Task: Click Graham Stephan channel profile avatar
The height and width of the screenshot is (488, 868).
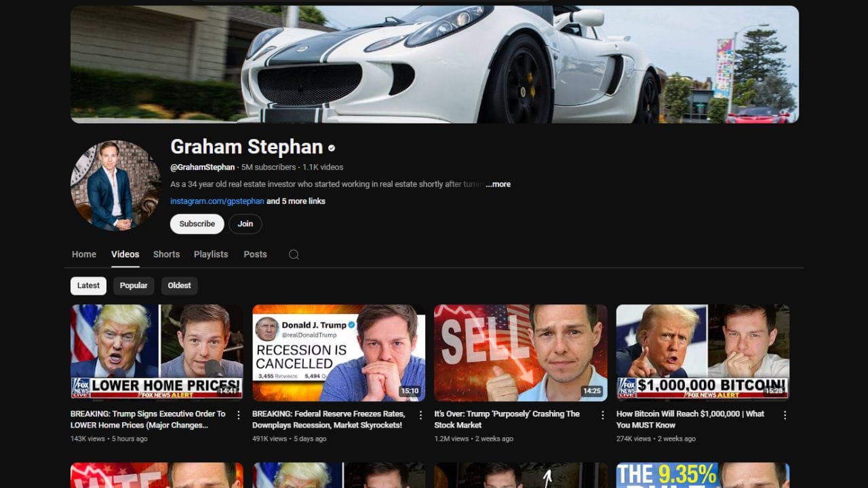Action: [x=115, y=186]
